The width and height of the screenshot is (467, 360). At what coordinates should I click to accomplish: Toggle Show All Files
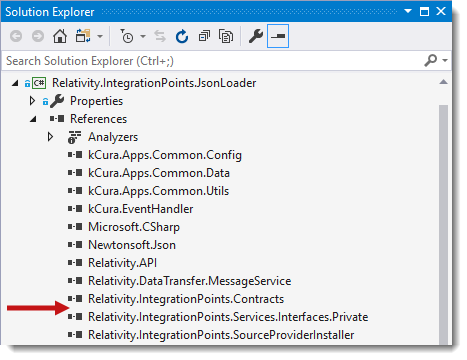click(226, 36)
